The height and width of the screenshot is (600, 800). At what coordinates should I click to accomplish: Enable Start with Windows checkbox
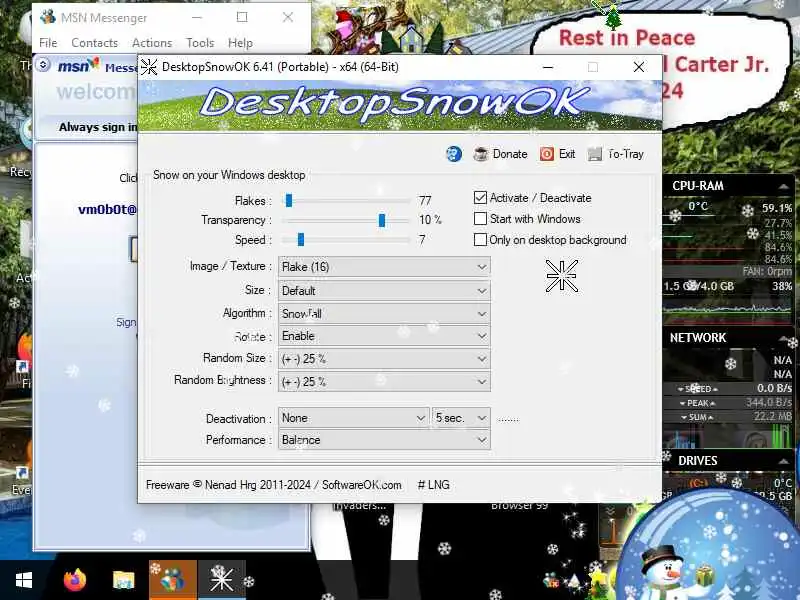pos(480,218)
